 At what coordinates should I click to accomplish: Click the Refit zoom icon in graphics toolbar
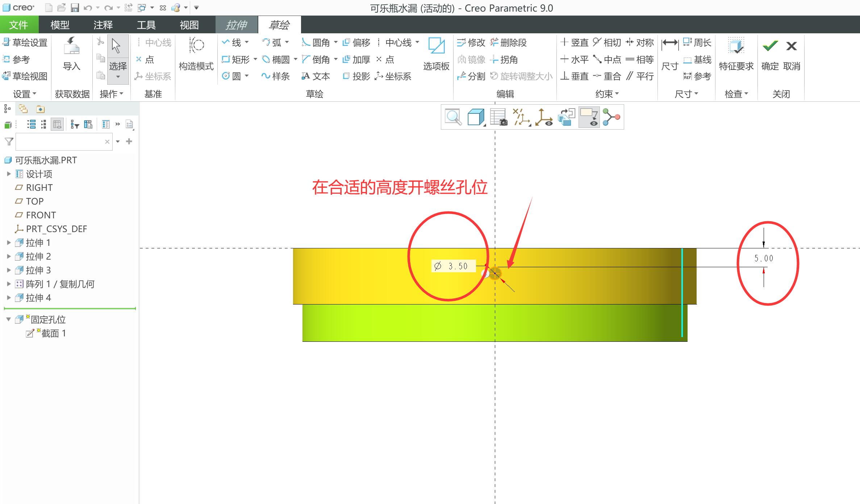coord(453,117)
